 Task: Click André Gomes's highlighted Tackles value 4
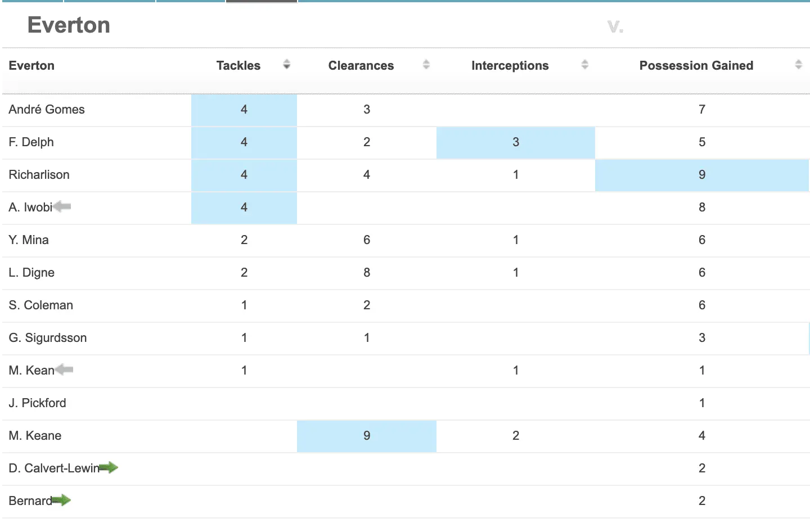[x=244, y=110]
